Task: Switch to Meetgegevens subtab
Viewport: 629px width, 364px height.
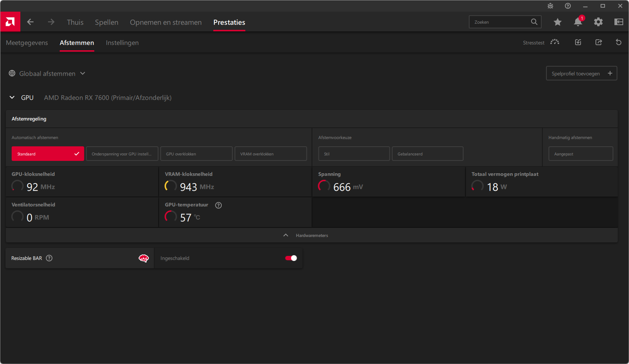Action: (x=27, y=43)
